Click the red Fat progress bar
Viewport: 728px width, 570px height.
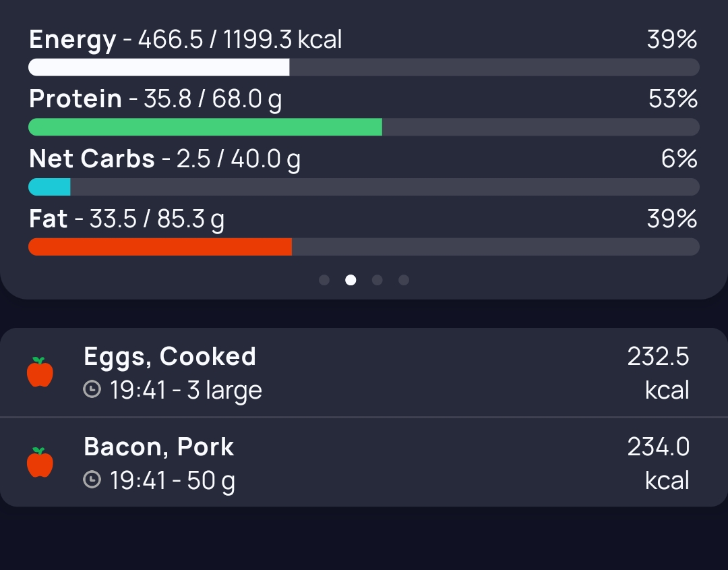point(160,247)
